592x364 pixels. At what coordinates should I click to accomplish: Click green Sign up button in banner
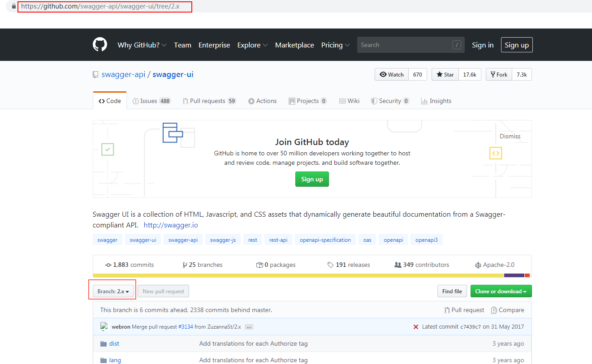(312, 179)
